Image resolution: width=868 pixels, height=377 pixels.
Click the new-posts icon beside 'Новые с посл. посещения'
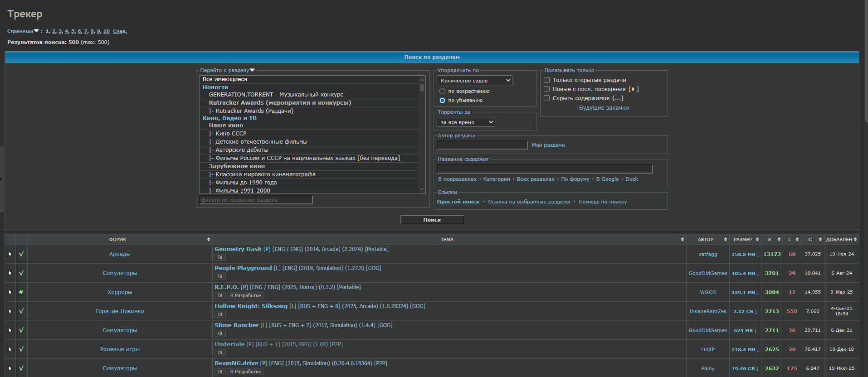tap(633, 89)
